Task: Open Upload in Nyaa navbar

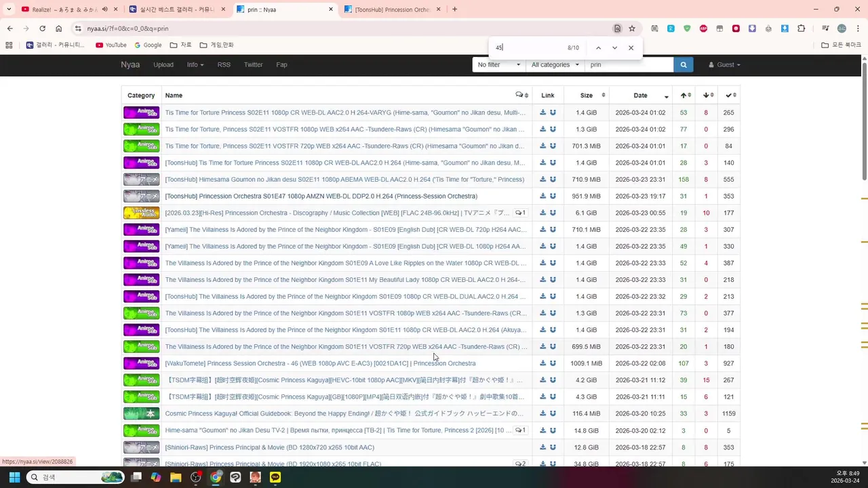Action: click(163, 64)
